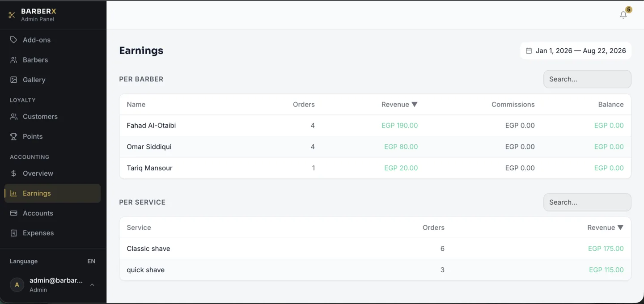The width and height of the screenshot is (644, 304).
Task: Open notifications via the bell icon
Action: (x=623, y=15)
